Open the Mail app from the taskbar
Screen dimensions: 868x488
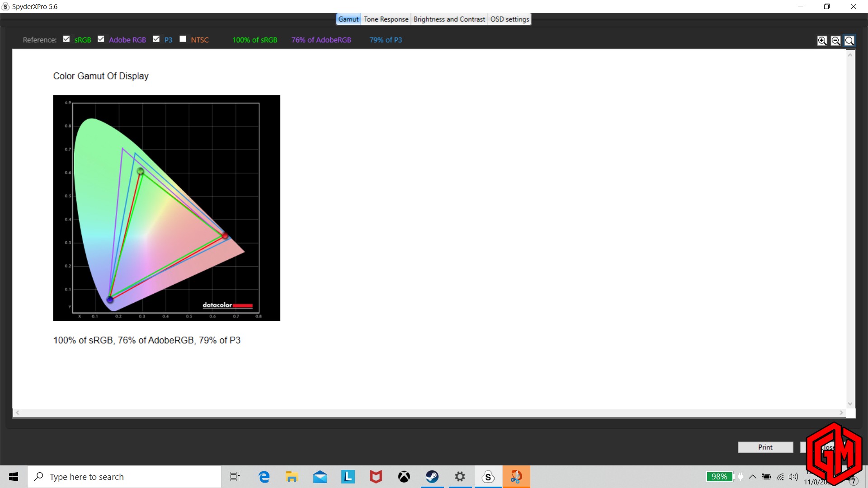tap(320, 477)
